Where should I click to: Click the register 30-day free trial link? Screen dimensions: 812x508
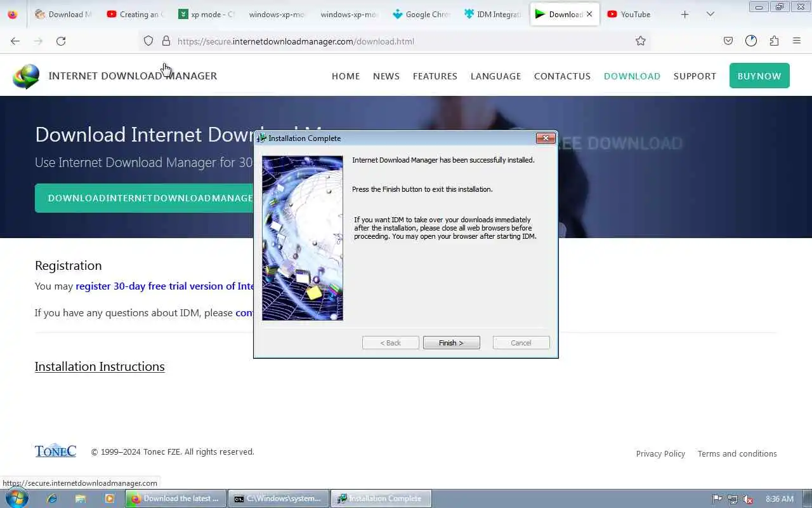pyautogui.click(x=165, y=286)
